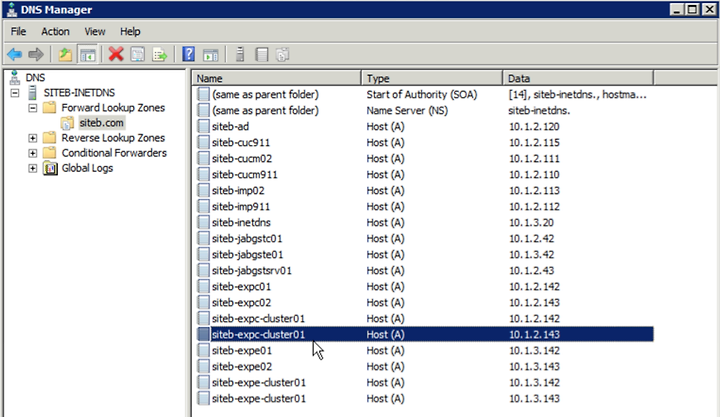Select the Name Server (NS) record

tap(425, 111)
